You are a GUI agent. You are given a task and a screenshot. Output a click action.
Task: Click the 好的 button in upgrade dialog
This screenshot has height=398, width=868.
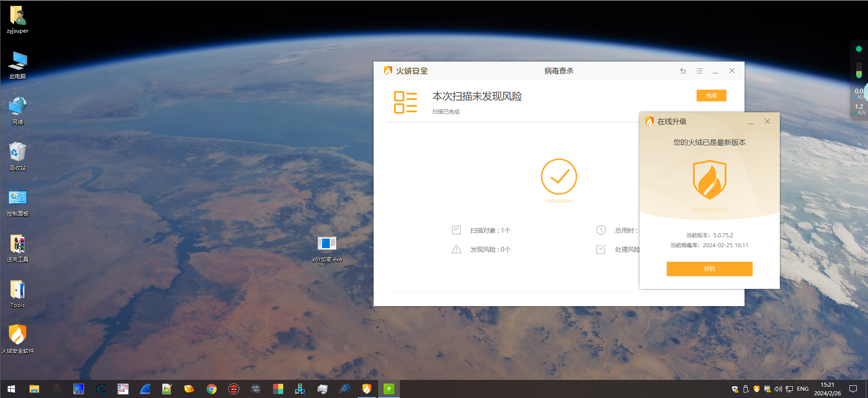point(709,269)
